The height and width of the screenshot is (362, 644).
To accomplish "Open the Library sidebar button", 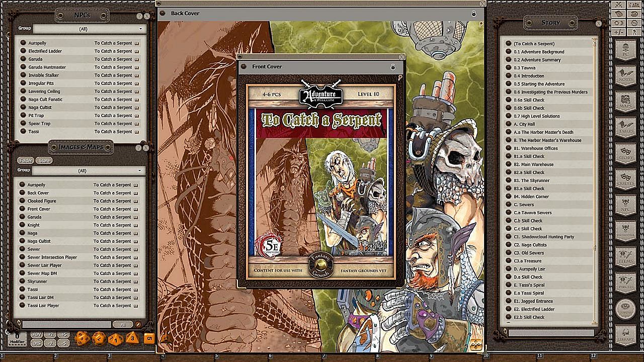I will coord(625,335).
